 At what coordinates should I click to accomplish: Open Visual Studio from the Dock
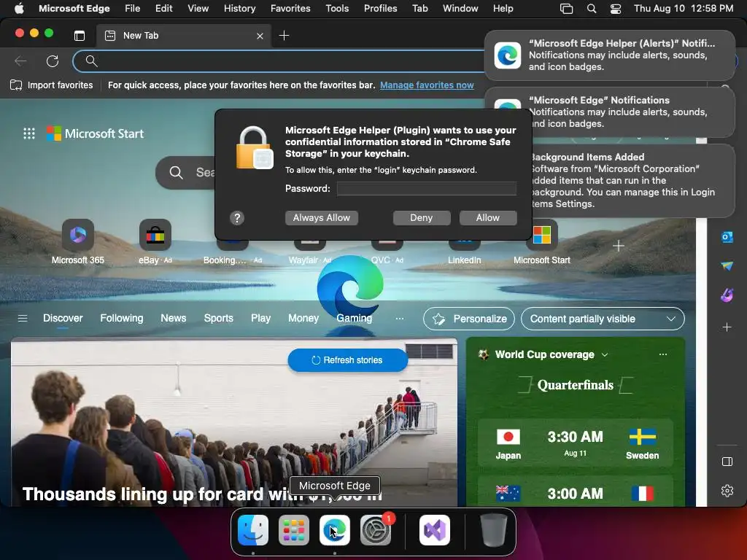click(x=435, y=530)
